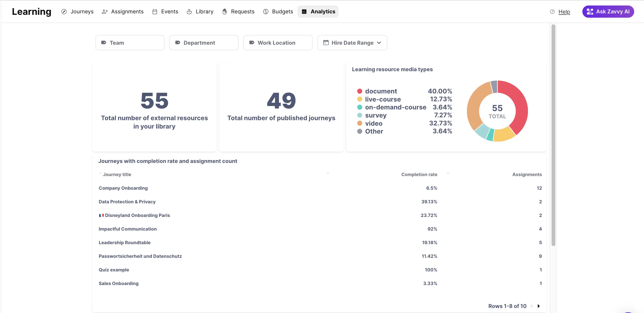Image resolution: width=644 pixels, height=313 pixels.
Task: Open the Work Location filter menu
Action: 278,43
